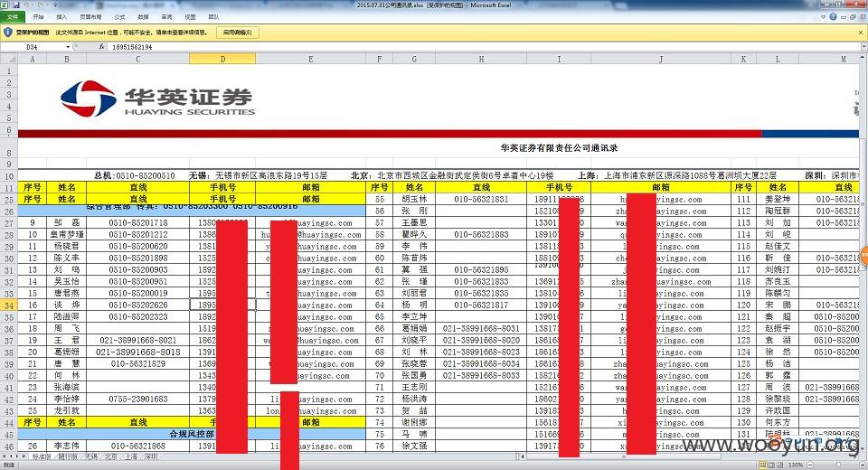Select column header C
Image resolution: width=868 pixels, height=470 pixels.
137,59
